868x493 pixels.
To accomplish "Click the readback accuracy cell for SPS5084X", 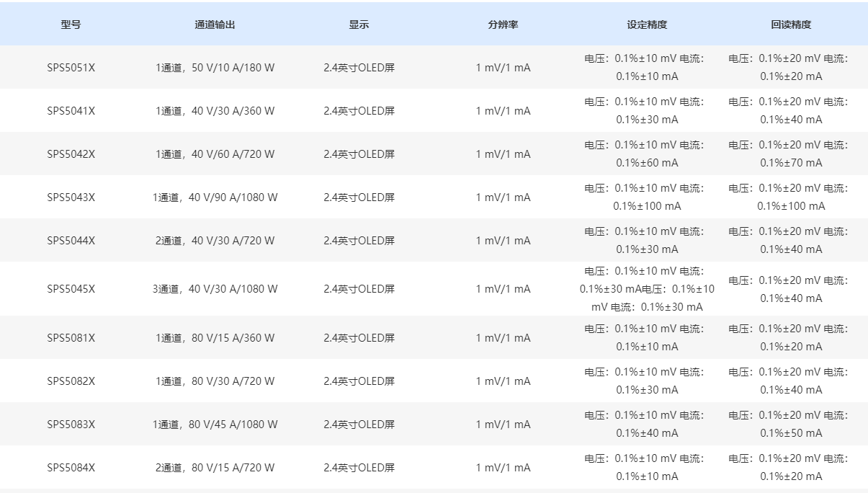I will coord(791,468).
